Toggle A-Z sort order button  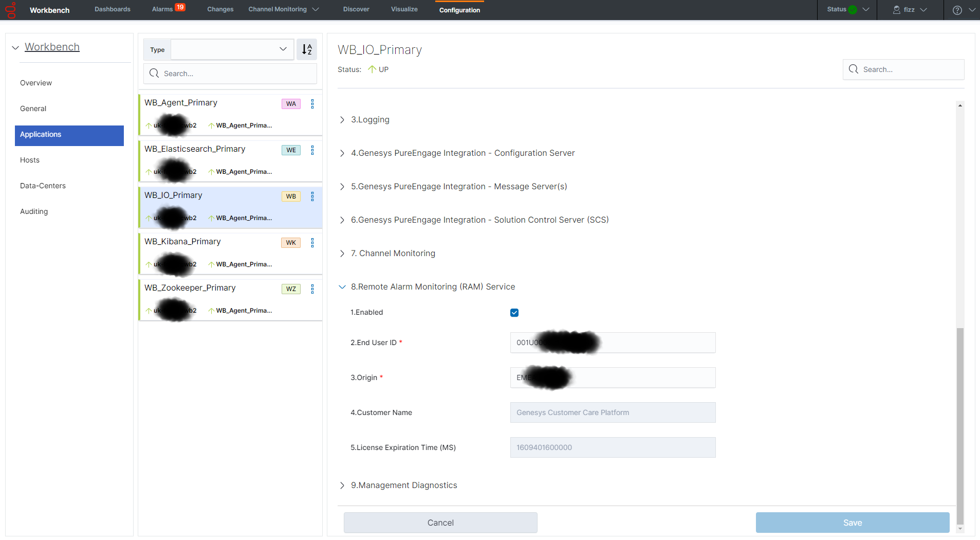(x=307, y=49)
